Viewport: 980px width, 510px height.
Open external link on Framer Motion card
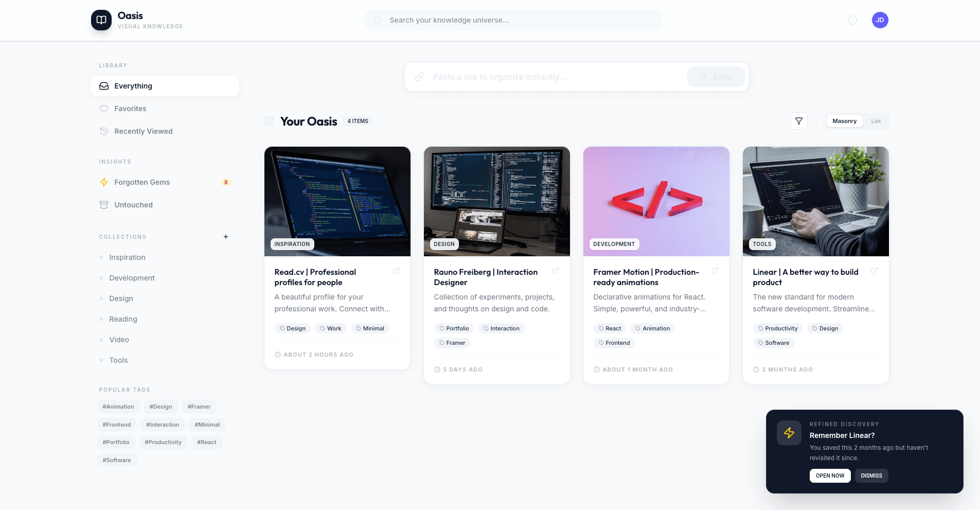pos(715,271)
